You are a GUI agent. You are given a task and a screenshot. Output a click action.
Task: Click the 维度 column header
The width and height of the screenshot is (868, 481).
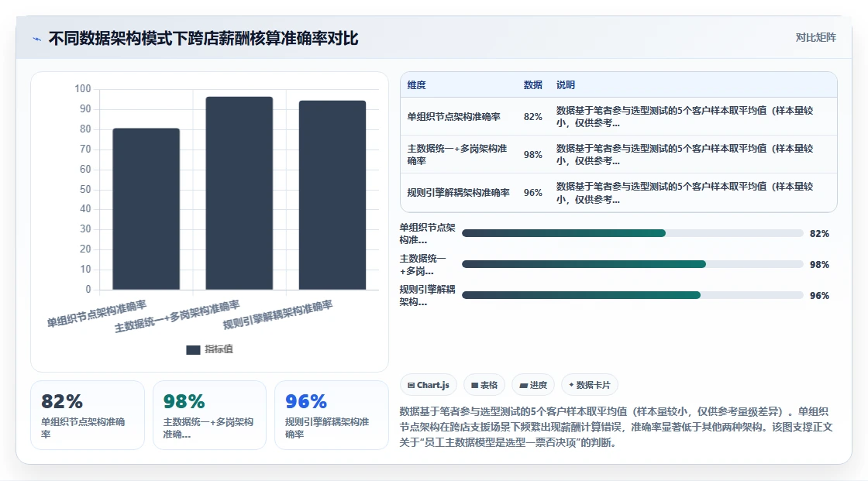coord(416,85)
